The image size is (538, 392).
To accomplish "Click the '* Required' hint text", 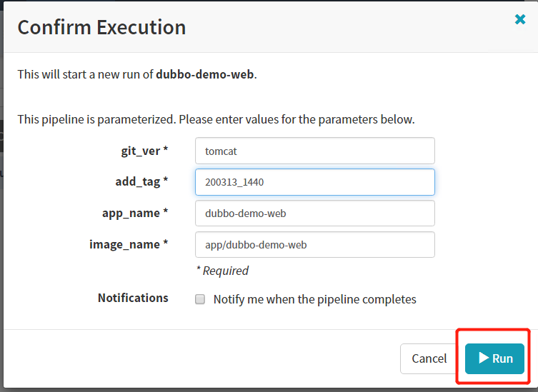I will point(222,271).
